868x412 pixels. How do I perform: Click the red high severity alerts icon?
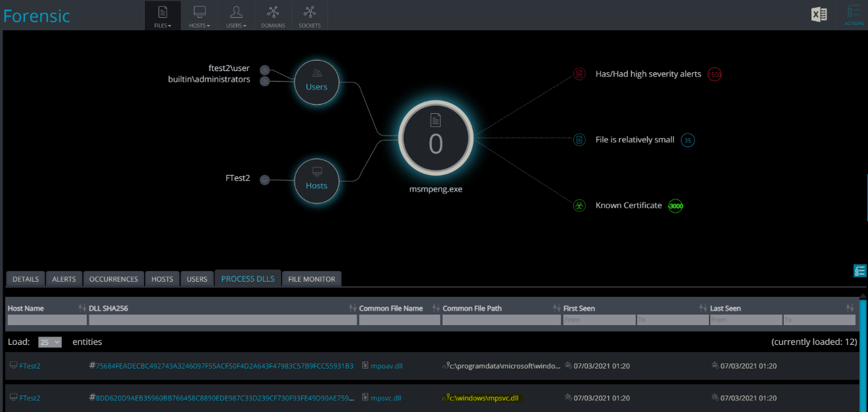point(579,74)
